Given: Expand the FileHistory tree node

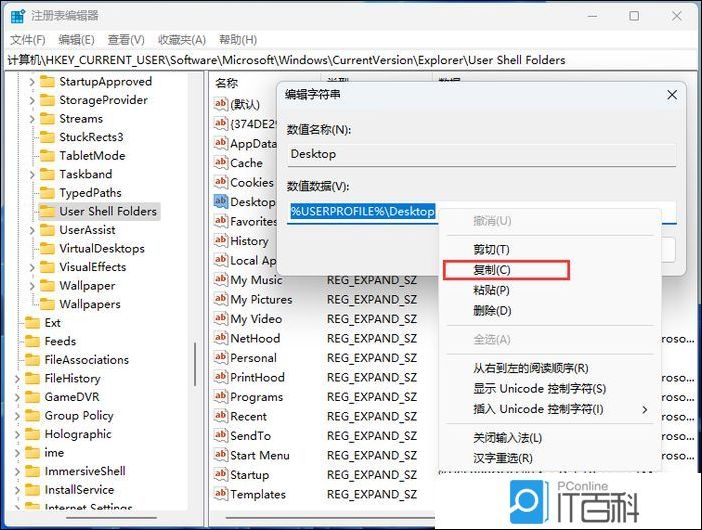Looking at the screenshot, I should (x=17, y=379).
